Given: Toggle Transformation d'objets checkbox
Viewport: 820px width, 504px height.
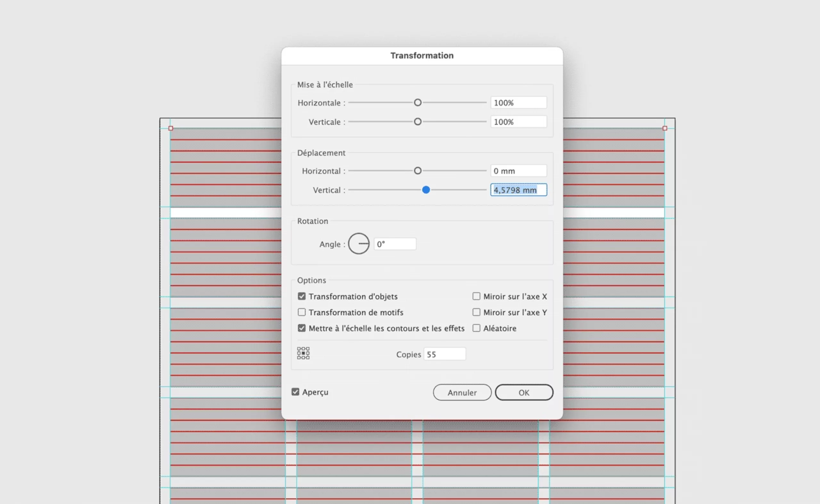Looking at the screenshot, I should click(301, 296).
